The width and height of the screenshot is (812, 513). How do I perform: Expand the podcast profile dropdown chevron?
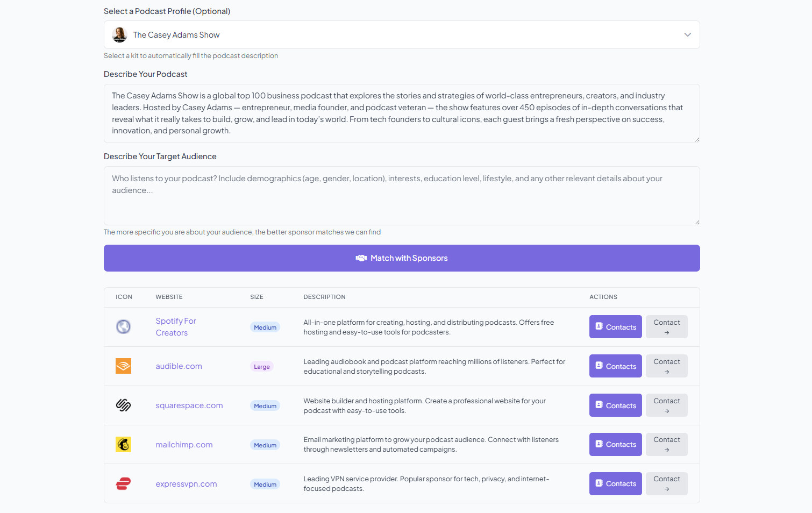687,35
